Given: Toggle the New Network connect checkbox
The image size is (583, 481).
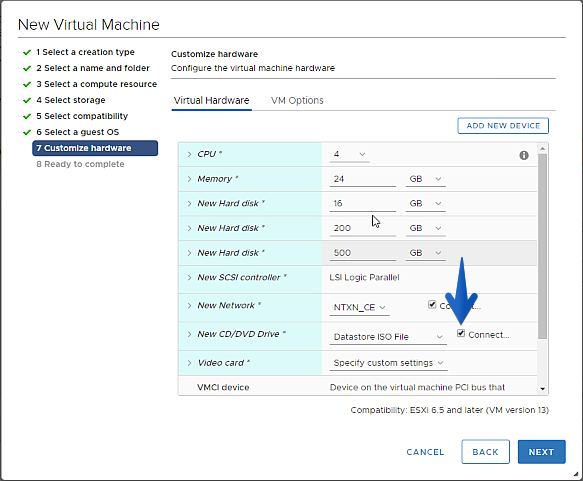Looking at the screenshot, I should [432, 305].
